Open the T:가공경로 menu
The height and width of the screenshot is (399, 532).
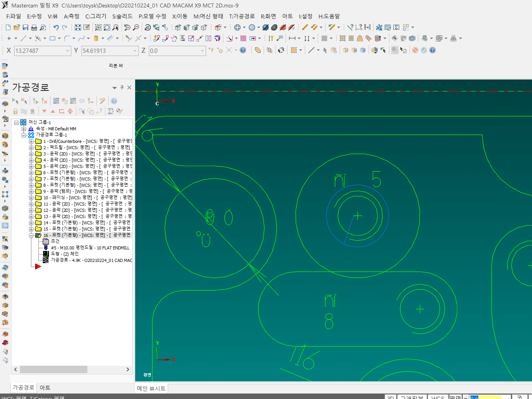pos(242,16)
